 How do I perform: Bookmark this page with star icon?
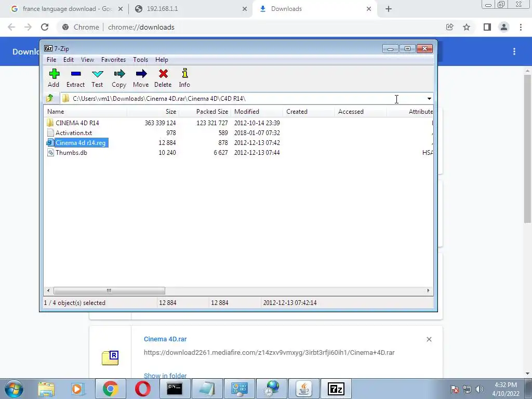point(467,27)
